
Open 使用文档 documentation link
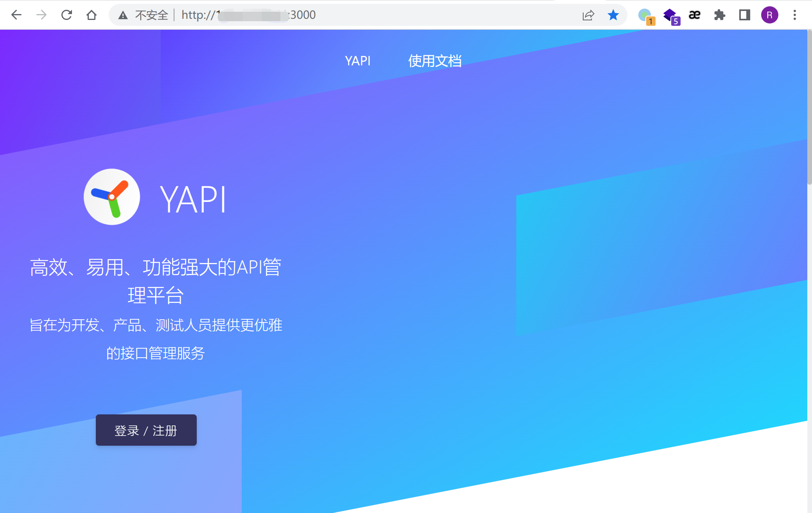click(x=435, y=61)
